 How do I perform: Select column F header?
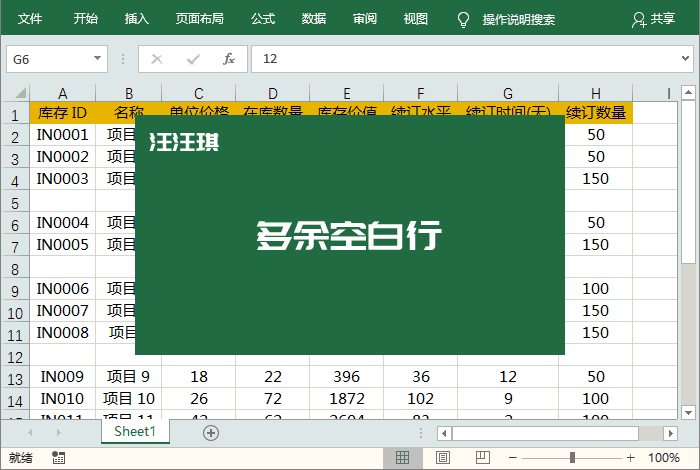click(x=421, y=93)
